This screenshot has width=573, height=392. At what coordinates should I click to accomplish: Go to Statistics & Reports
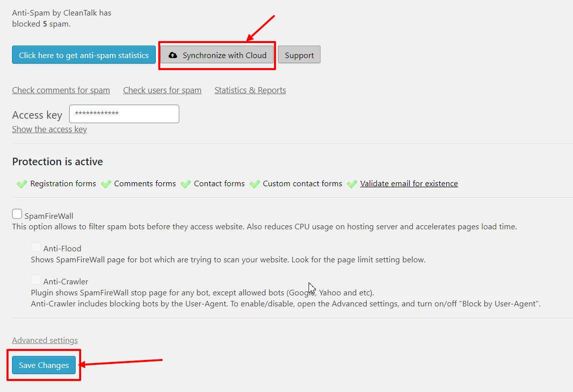click(x=250, y=90)
